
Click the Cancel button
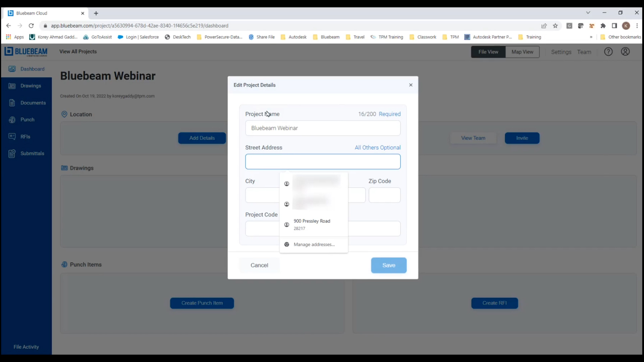pos(259,265)
